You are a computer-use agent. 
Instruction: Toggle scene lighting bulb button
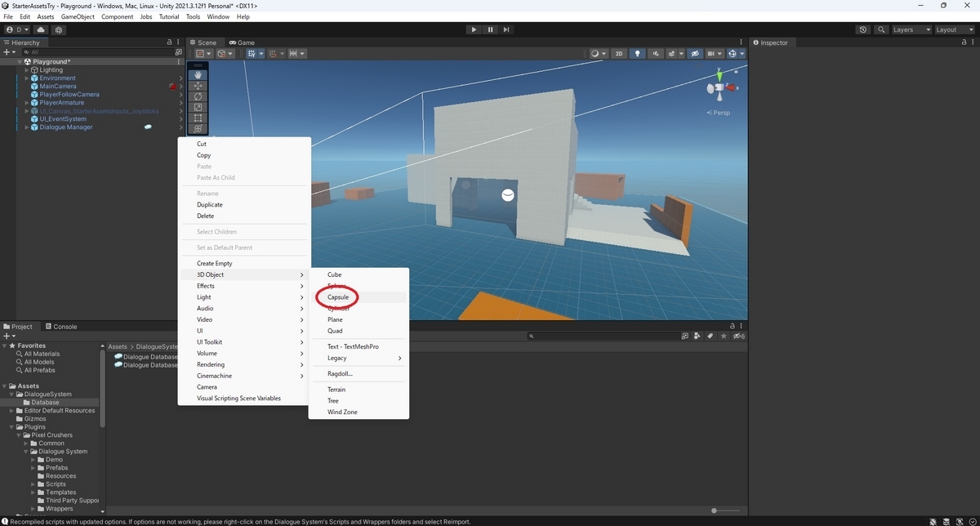[637, 54]
